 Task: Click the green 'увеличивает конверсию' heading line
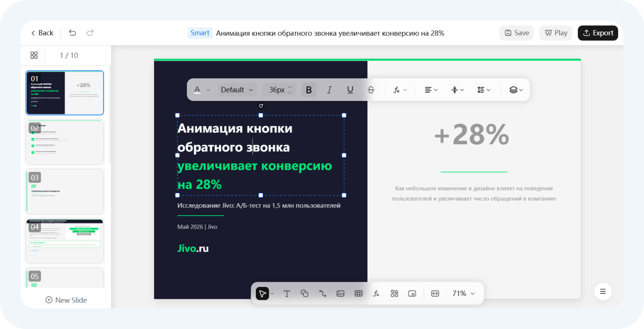click(255, 166)
